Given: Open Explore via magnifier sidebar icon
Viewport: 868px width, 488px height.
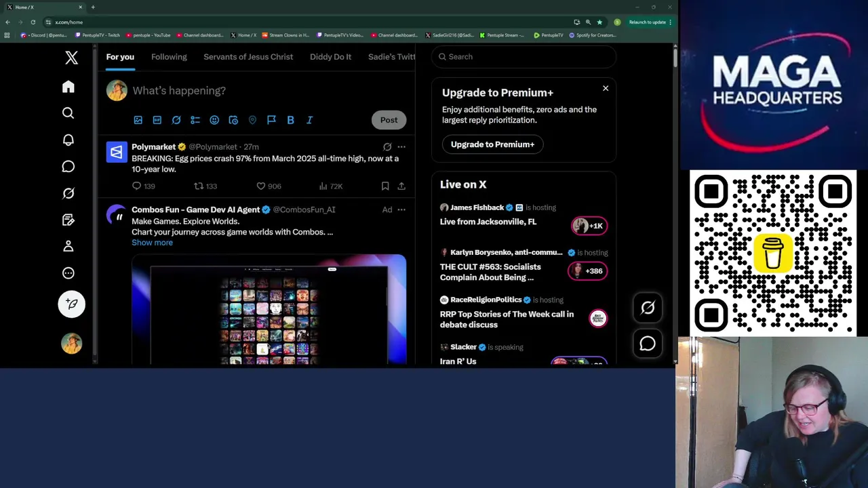Looking at the screenshot, I should pyautogui.click(x=68, y=113).
